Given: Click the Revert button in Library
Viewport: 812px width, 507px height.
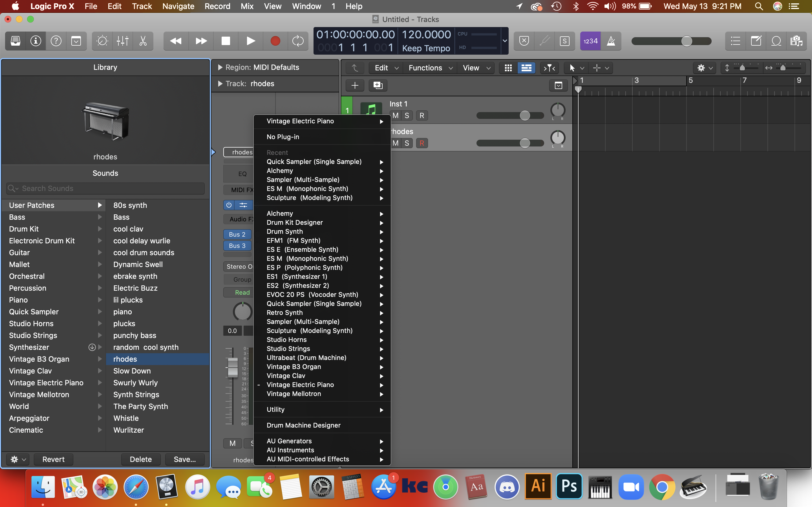Looking at the screenshot, I should (53, 459).
